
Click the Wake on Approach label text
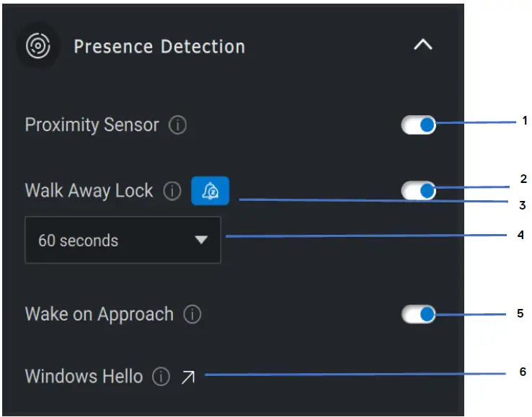99,315
